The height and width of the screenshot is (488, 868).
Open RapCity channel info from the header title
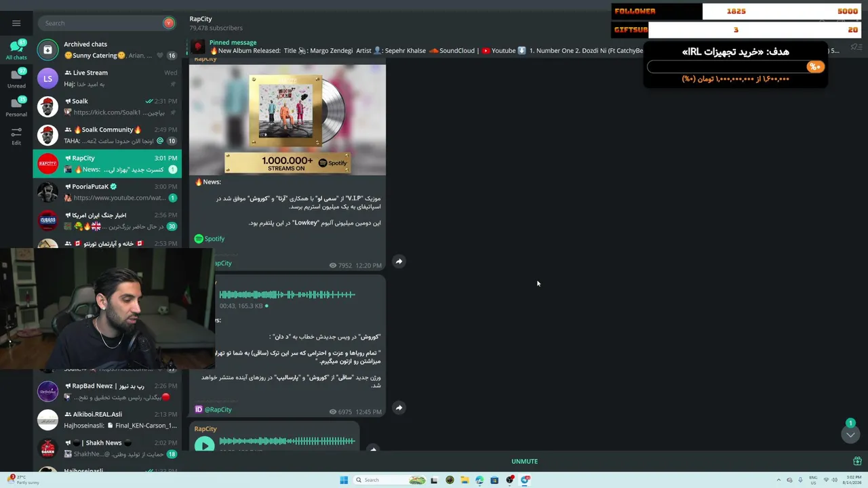click(201, 19)
